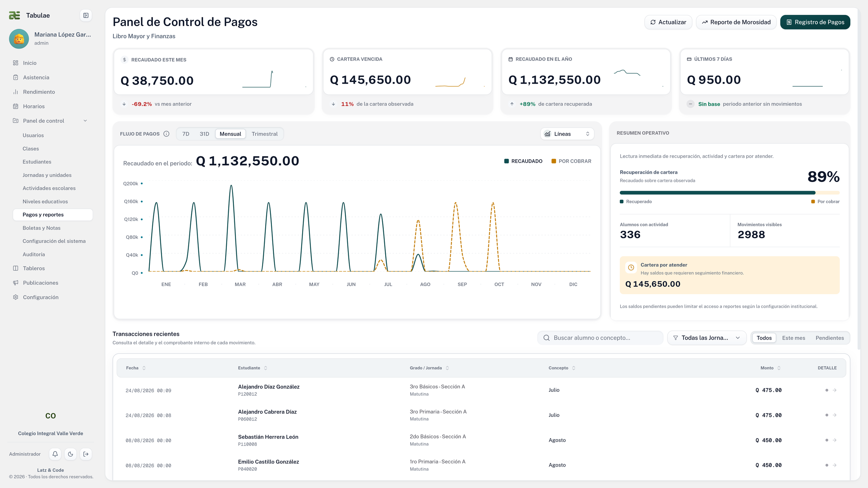Screen dimensions: 868x488
Task: Open the Líneas chart type dropdown
Action: 567,134
